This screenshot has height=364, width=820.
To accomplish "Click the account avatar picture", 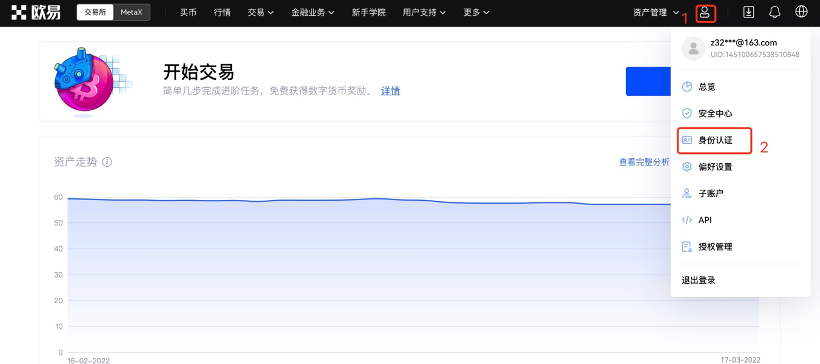I will [694, 49].
